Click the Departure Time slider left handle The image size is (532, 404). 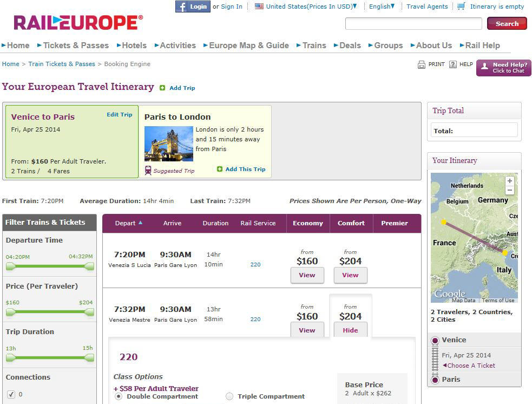10,266
